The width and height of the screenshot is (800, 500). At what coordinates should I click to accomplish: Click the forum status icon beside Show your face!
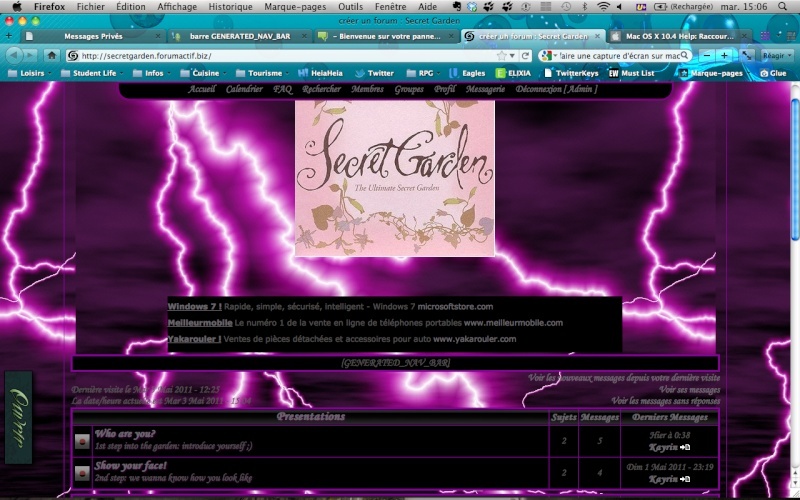click(x=82, y=473)
